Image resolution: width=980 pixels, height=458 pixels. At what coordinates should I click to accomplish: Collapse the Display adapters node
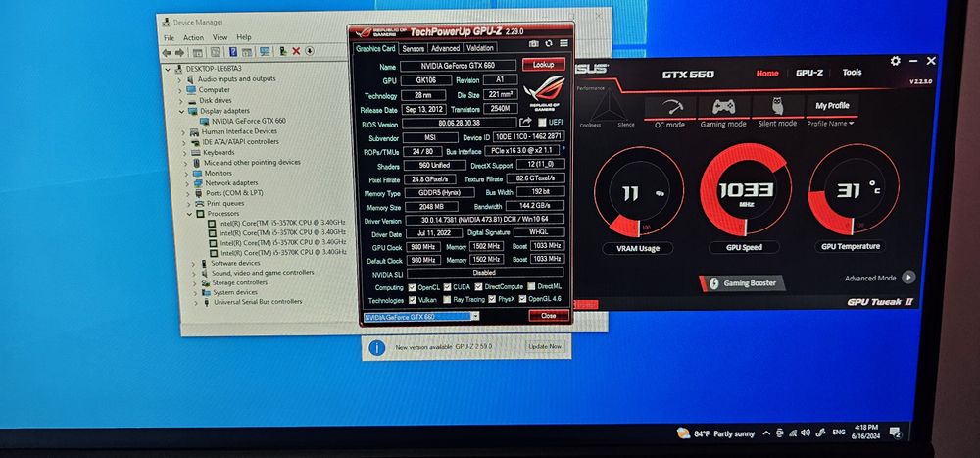[181, 111]
